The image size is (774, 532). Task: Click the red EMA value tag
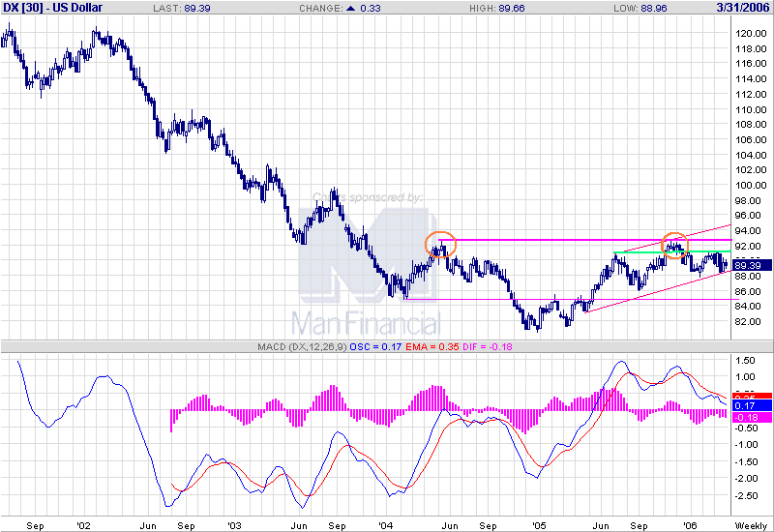point(752,396)
